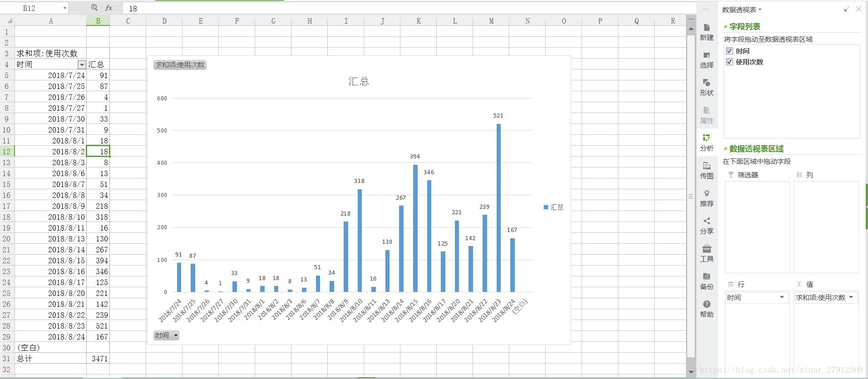868x379 pixels.
Task: Select the cell containing value 521
Action: 98,326
